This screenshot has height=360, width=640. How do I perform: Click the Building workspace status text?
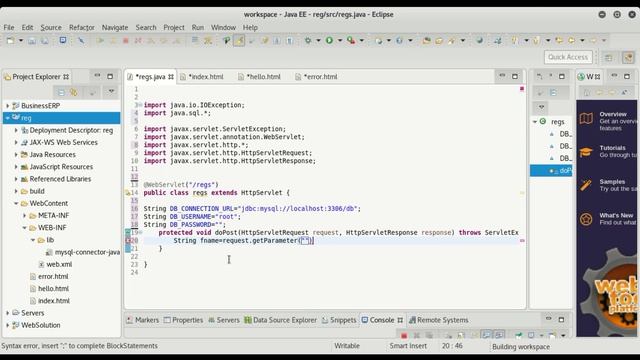pyautogui.click(x=521, y=347)
